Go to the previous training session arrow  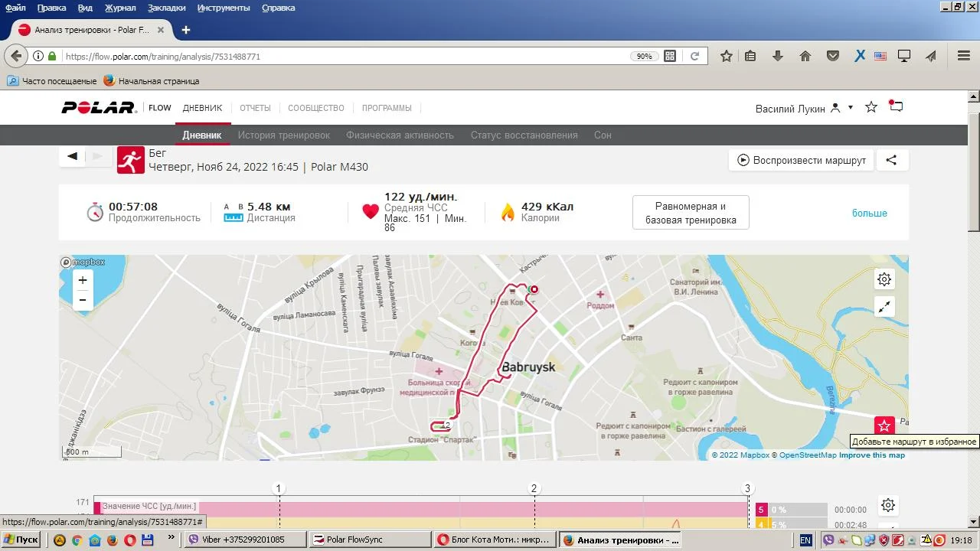click(x=72, y=156)
